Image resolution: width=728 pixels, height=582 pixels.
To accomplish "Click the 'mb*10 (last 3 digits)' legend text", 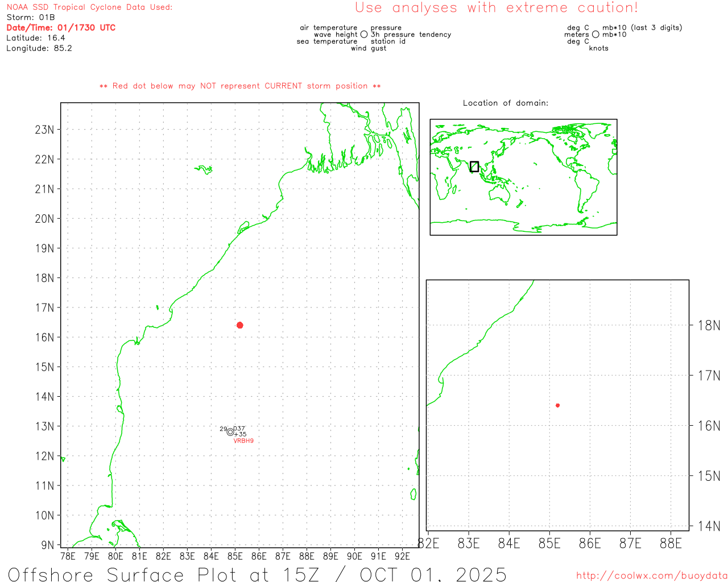I will (x=642, y=28).
